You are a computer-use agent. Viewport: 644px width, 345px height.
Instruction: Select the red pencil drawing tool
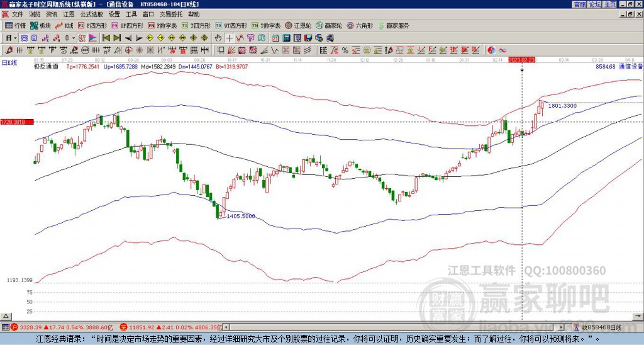tap(9, 50)
